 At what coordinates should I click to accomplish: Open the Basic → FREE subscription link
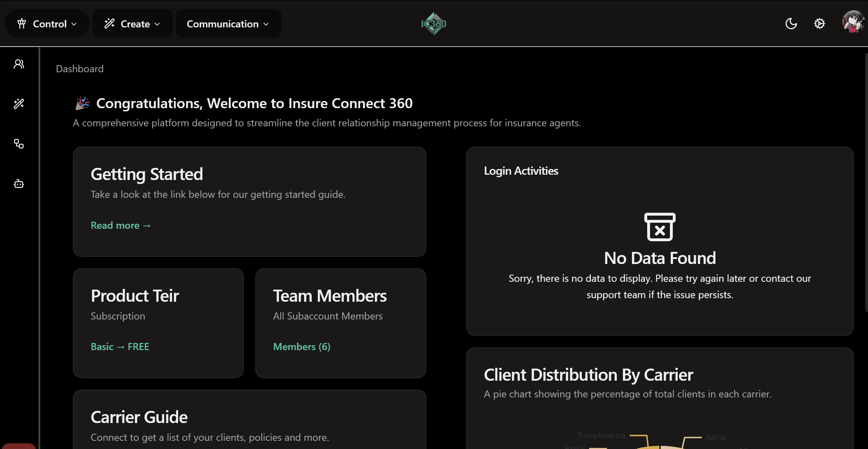[120, 347]
